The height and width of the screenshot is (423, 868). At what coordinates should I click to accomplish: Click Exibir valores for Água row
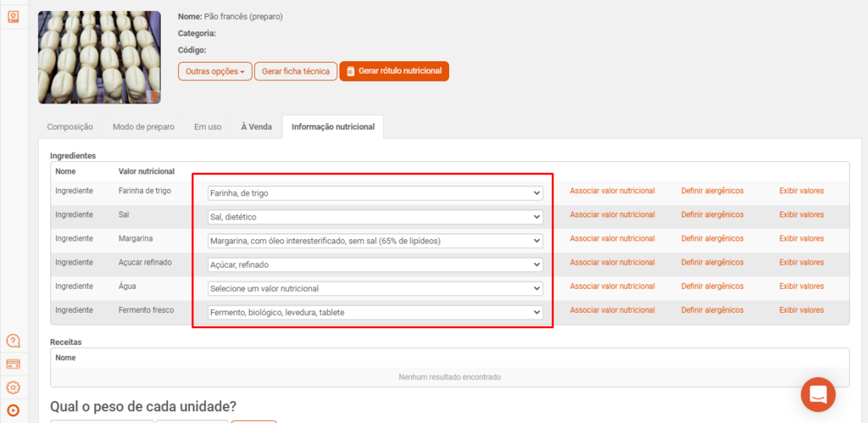coord(802,286)
